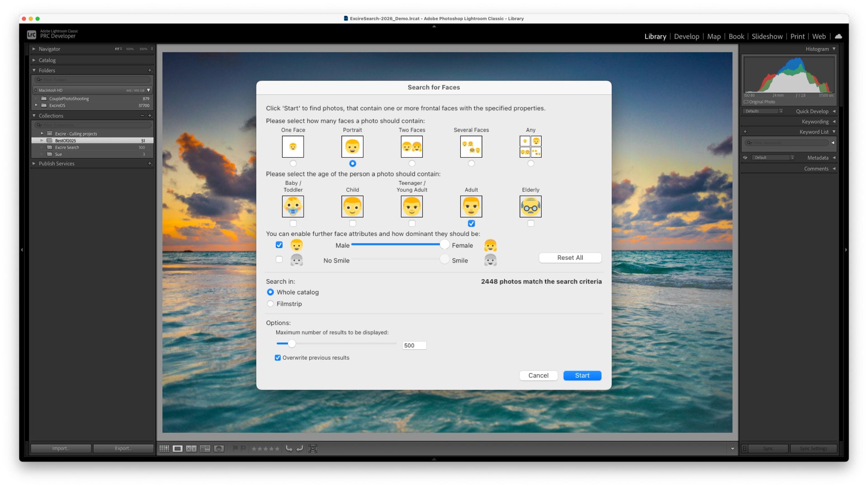Expand the Navigator panel
868x488 pixels.
point(34,49)
